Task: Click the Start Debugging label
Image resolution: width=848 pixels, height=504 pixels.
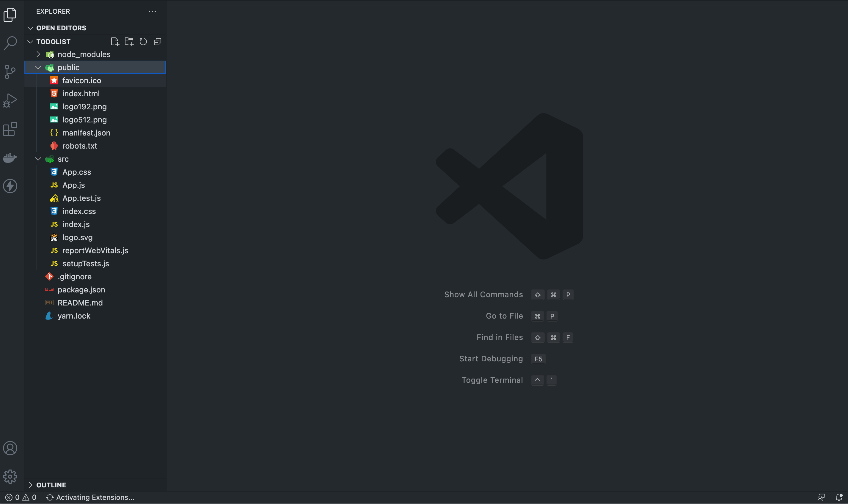Action: (x=491, y=359)
